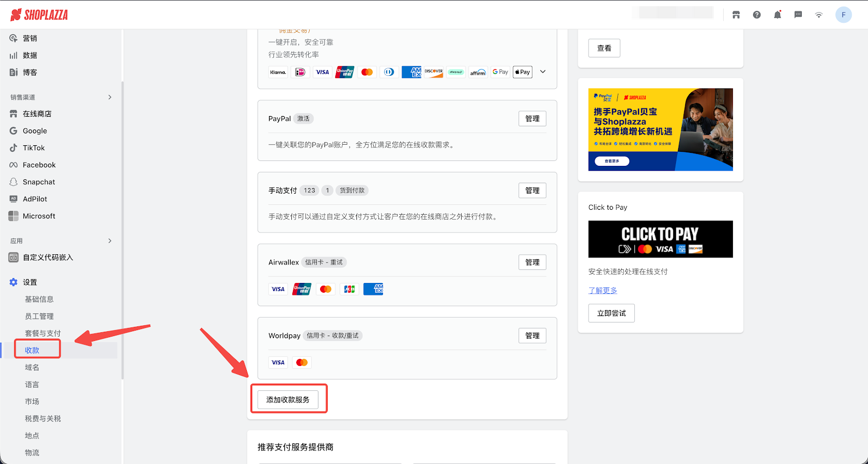Click the 在线商店 store icon
The image size is (868, 464).
coord(14,114)
